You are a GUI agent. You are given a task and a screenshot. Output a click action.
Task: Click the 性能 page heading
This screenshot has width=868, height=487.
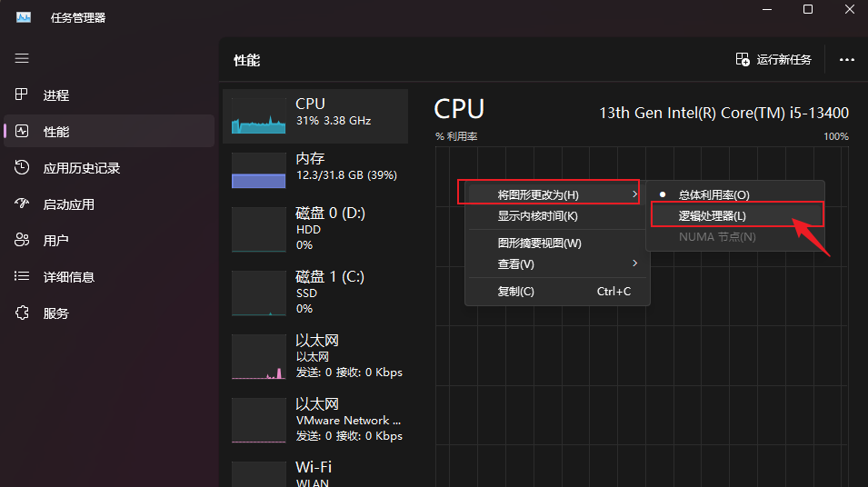click(x=247, y=60)
